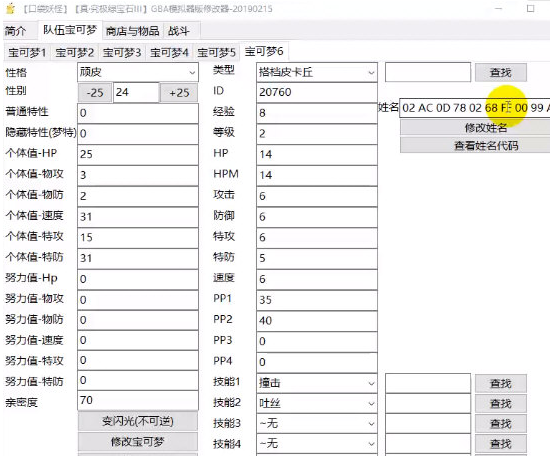
Task: Click the 等级 field showing 2
Action: pos(317,133)
